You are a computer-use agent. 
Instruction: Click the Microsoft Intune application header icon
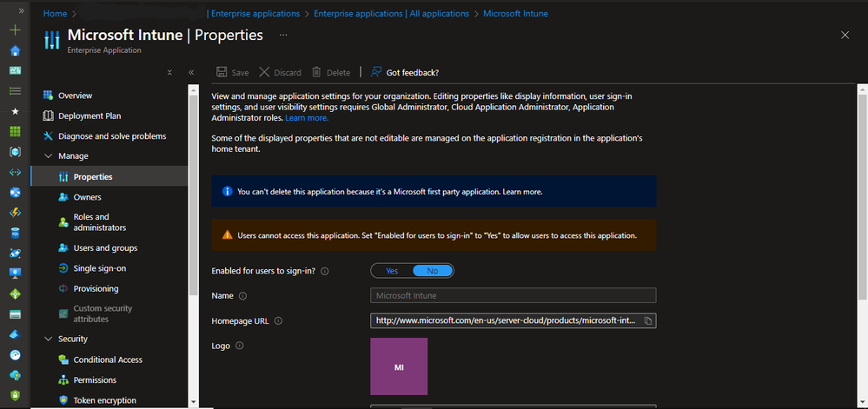tap(51, 40)
